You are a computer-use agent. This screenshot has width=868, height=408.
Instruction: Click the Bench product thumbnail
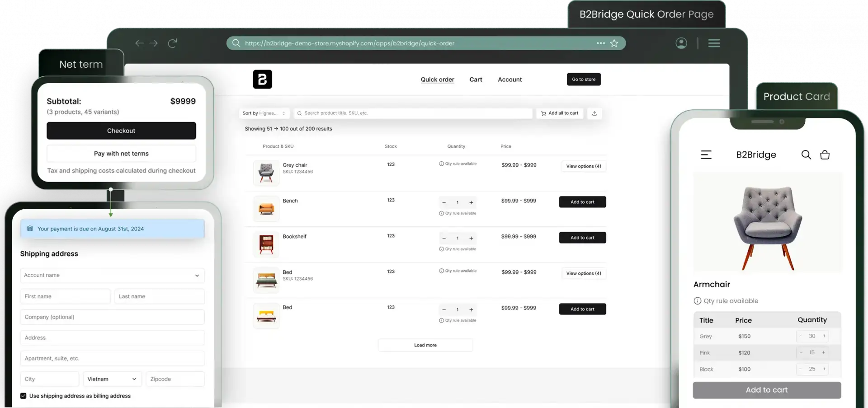(x=266, y=208)
